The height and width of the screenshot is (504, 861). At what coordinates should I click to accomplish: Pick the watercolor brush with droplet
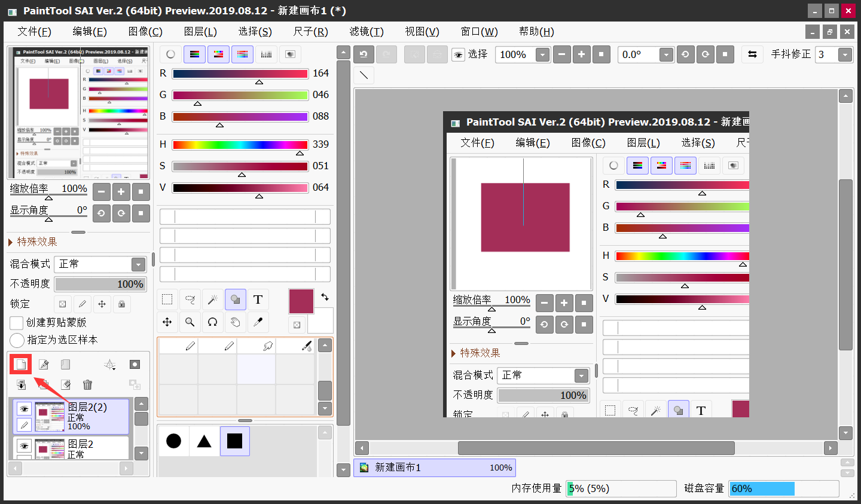(x=295, y=346)
